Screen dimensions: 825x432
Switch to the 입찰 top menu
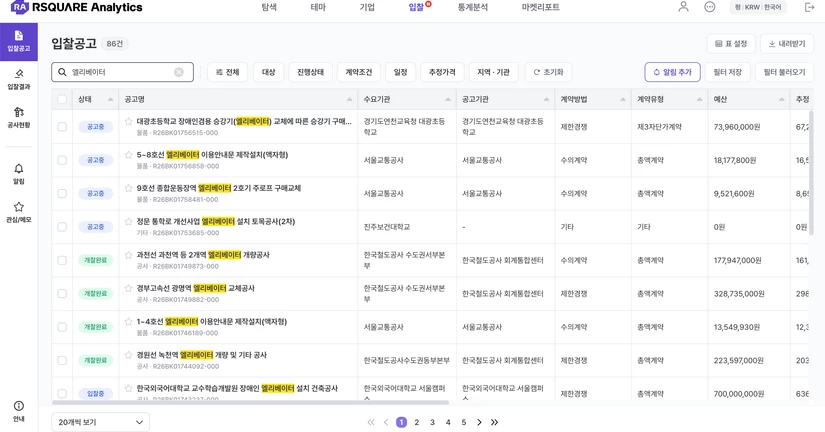coord(416,7)
